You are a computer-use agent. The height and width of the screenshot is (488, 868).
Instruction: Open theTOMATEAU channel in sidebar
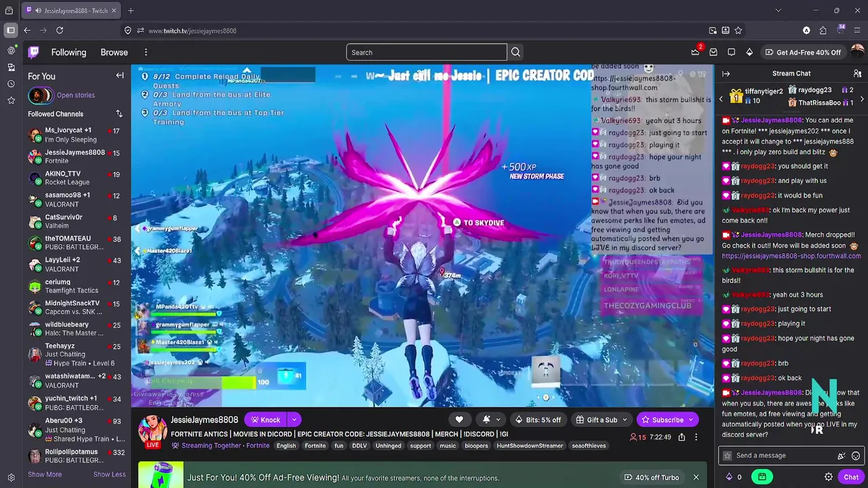pos(75,243)
